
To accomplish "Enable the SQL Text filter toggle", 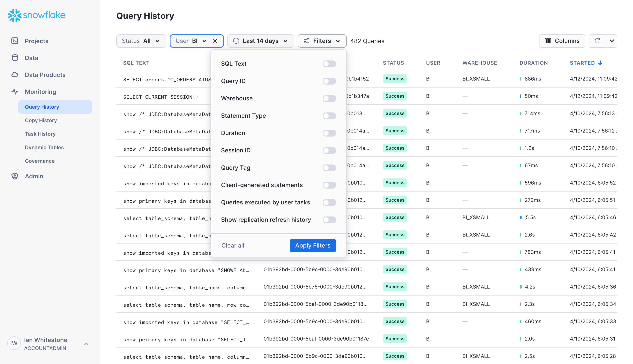I will (329, 64).
